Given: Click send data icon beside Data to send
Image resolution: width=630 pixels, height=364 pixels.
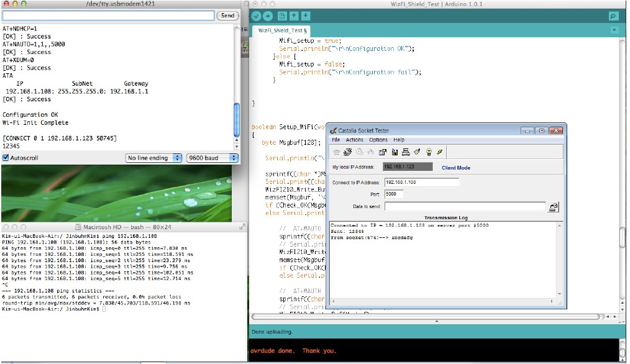Looking at the screenshot, I should [x=554, y=207].
